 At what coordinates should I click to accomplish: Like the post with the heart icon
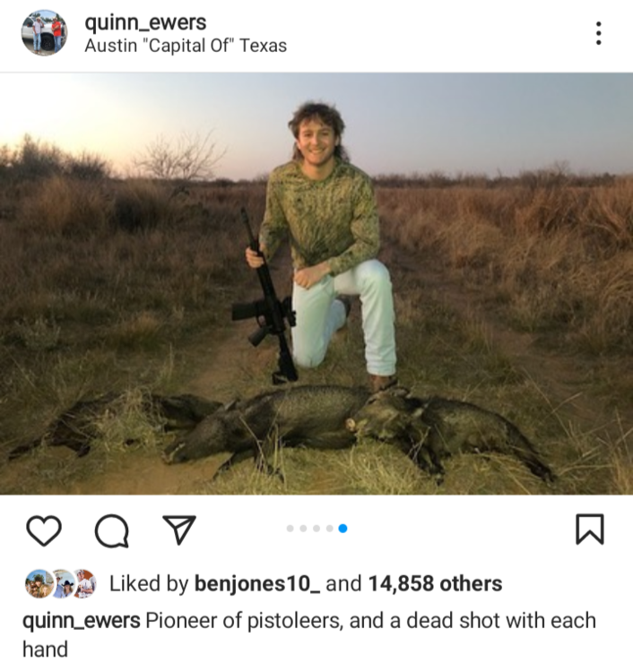(x=41, y=531)
